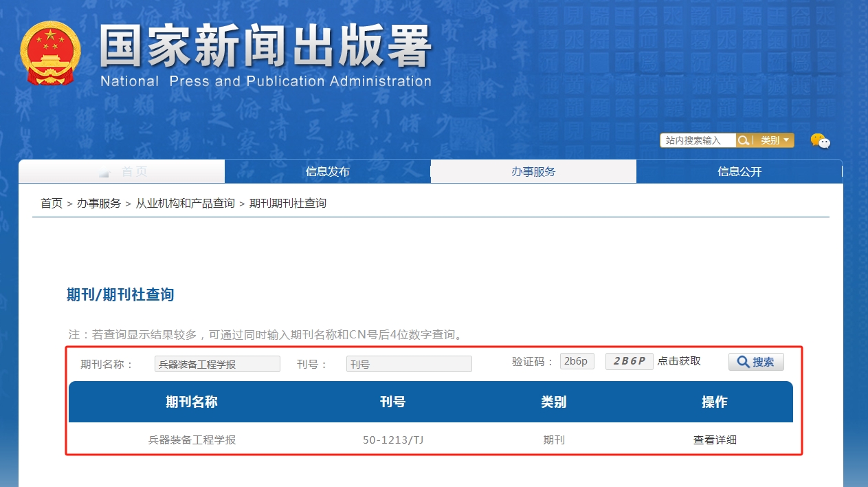Click the 期刊 category cell in results
The image size is (868, 487).
click(554, 440)
